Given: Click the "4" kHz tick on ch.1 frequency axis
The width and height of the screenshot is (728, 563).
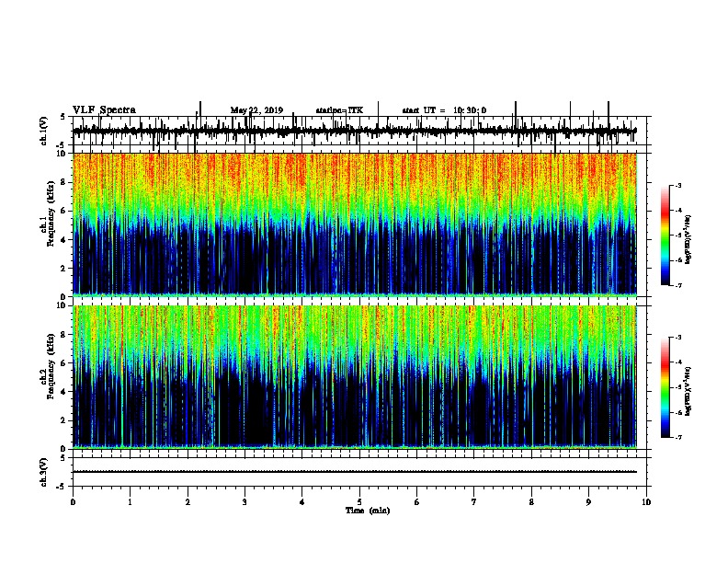Looking at the screenshot, I should coord(63,240).
